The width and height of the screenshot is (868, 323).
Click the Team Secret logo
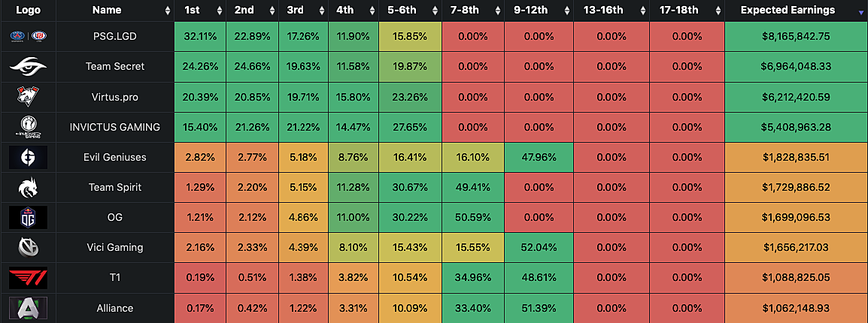click(x=27, y=67)
